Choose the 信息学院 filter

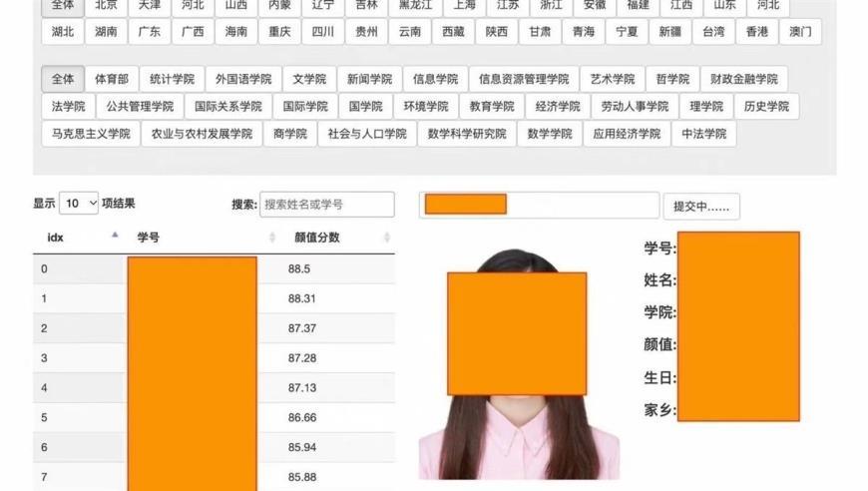(x=436, y=79)
